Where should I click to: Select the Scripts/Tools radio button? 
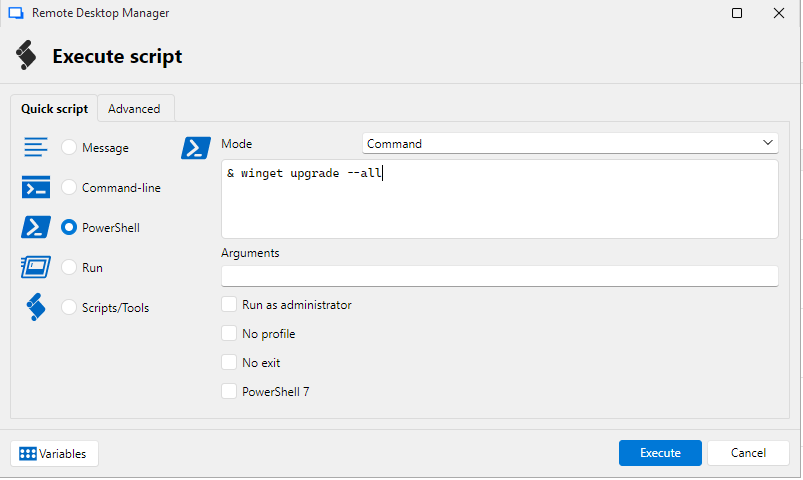(69, 307)
